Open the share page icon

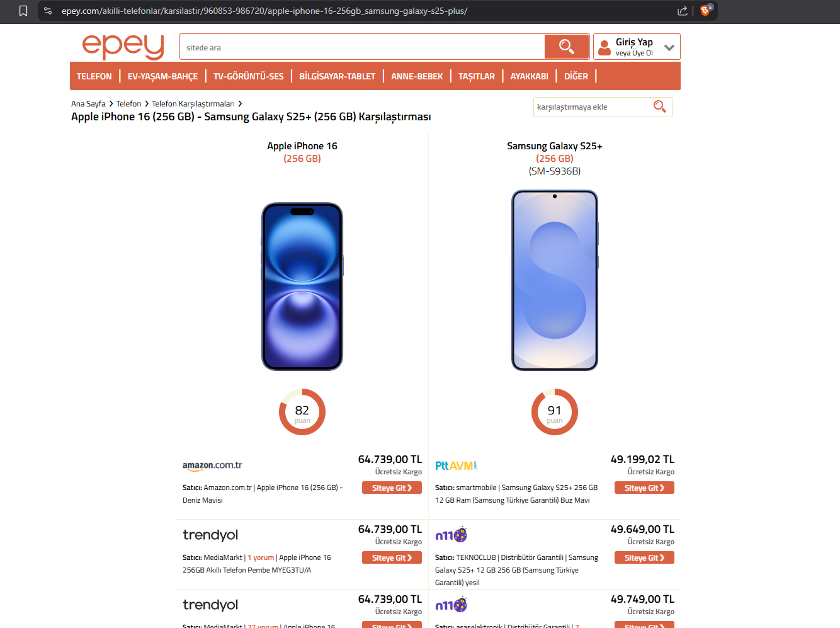[683, 11]
